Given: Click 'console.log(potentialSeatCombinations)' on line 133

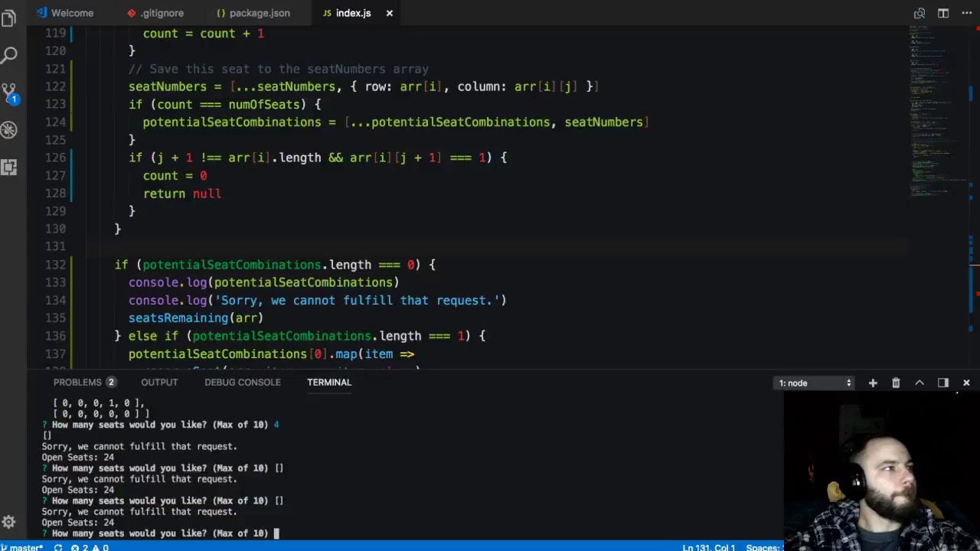Looking at the screenshot, I should [x=263, y=282].
